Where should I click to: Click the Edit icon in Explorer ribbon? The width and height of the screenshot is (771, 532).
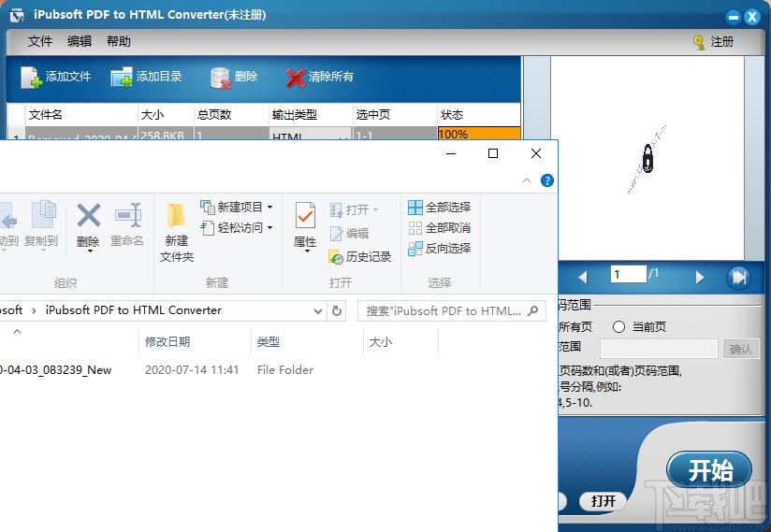click(x=336, y=234)
